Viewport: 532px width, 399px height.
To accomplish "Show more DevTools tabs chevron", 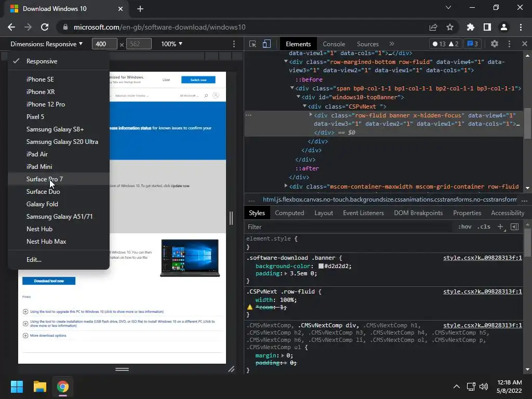I will 392,44.
